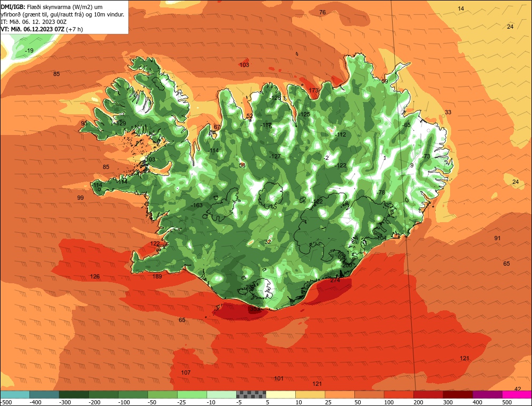532x406 pixels.
Task: Select the value '-125' in northern Iceland
Action: click(x=304, y=114)
